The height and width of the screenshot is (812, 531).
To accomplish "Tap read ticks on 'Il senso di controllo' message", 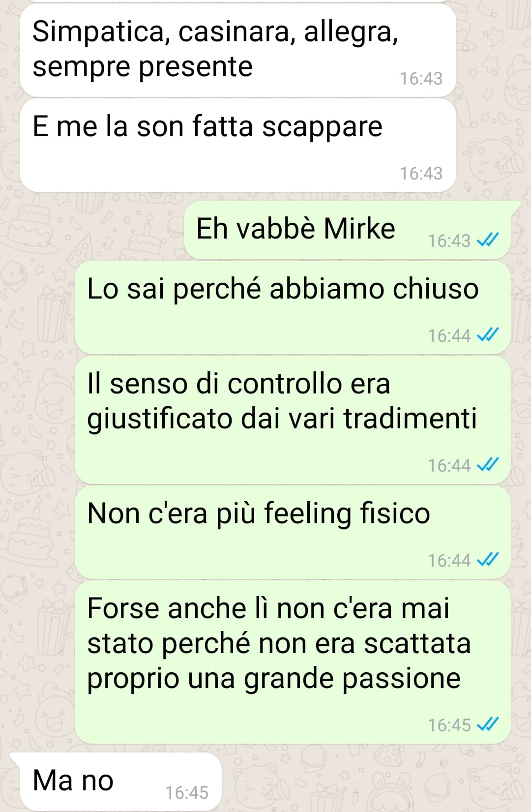I will (x=488, y=465).
